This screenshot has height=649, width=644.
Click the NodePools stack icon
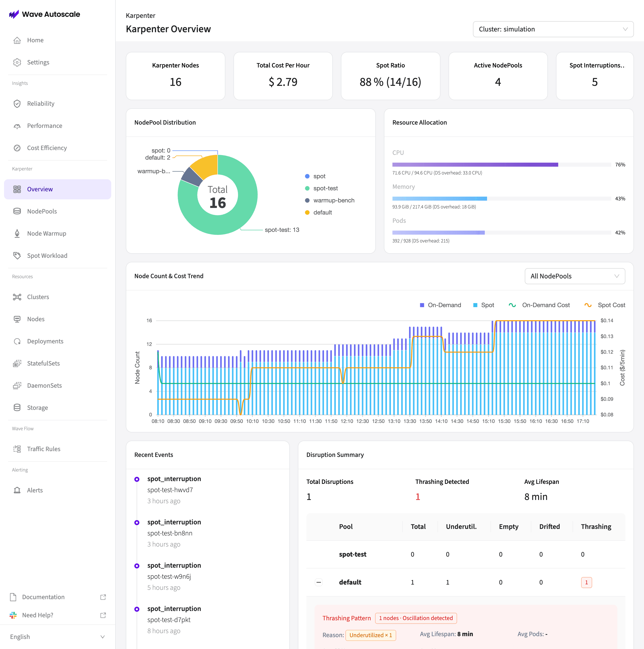(17, 212)
